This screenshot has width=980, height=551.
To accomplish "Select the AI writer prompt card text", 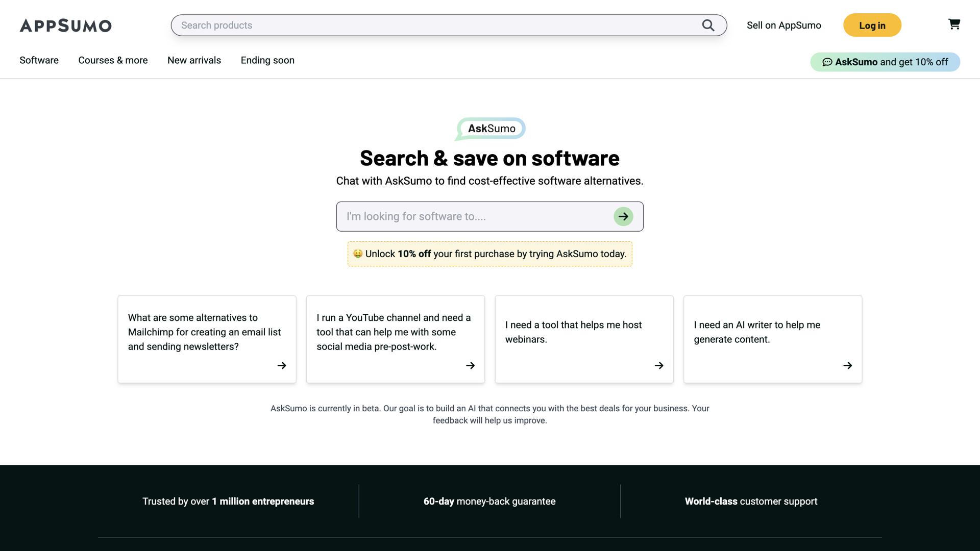I will [x=757, y=332].
